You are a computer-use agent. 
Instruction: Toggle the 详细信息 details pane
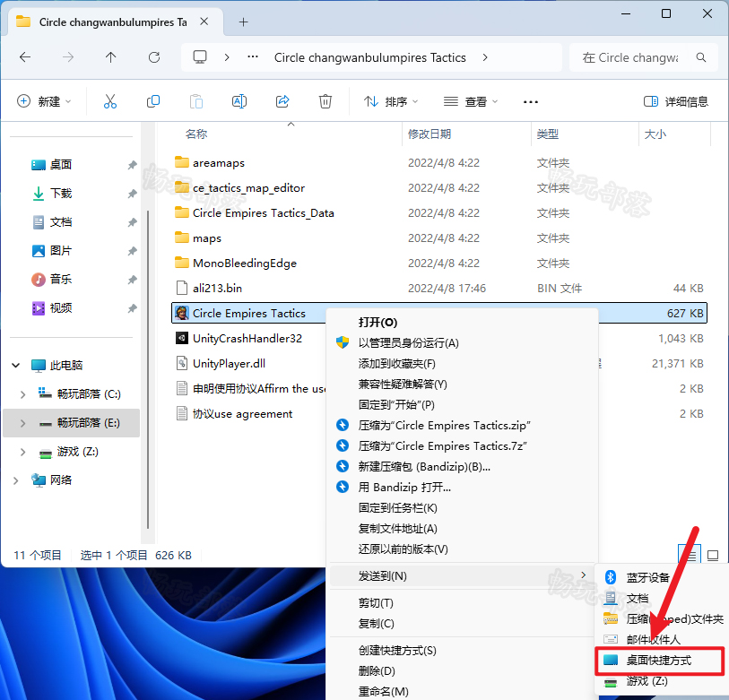tap(675, 101)
